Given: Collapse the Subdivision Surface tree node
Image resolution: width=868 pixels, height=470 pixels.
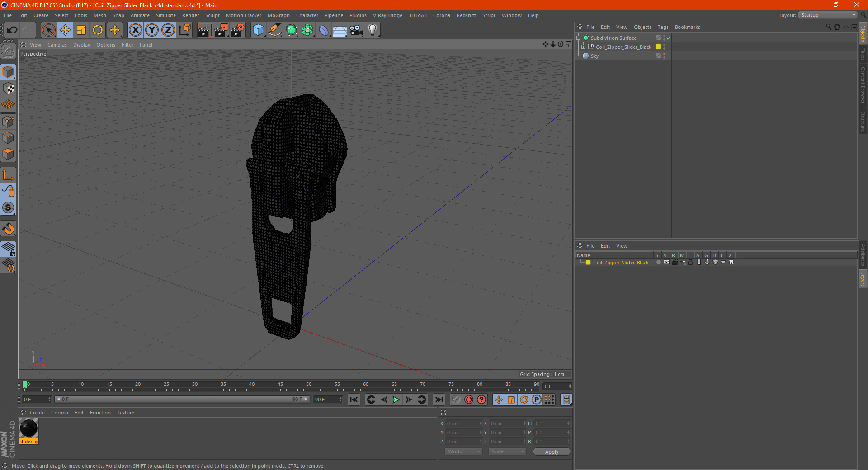Looking at the screenshot, I should 578,38.
